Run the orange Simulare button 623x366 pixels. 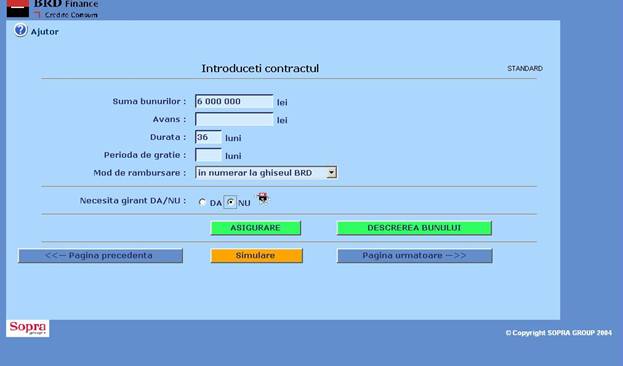point(256,256)
